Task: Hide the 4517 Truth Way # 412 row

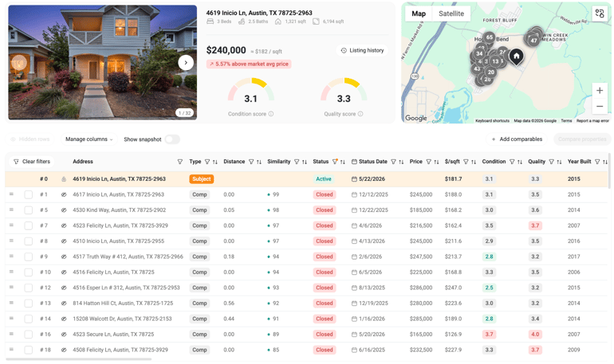Action: (x=64, y=256)
